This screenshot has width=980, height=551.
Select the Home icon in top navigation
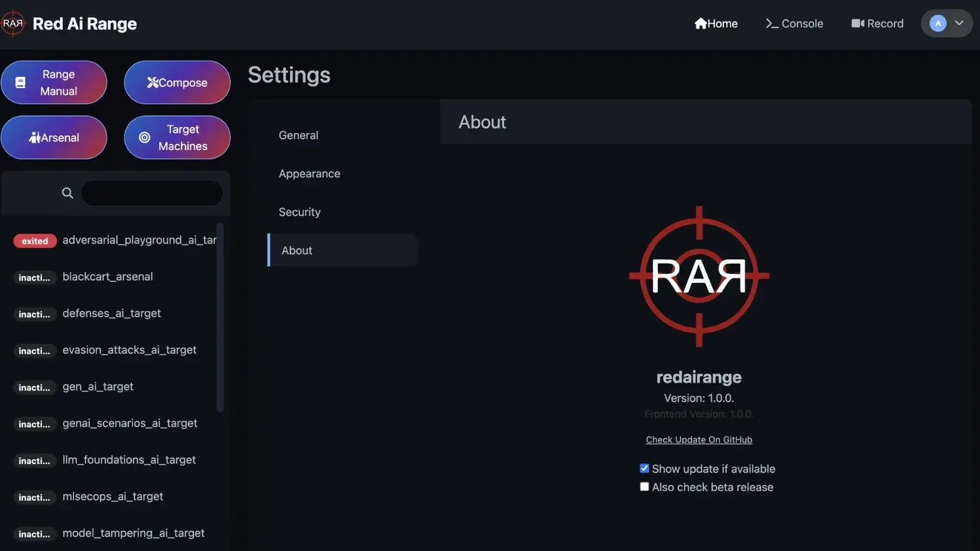701,23
